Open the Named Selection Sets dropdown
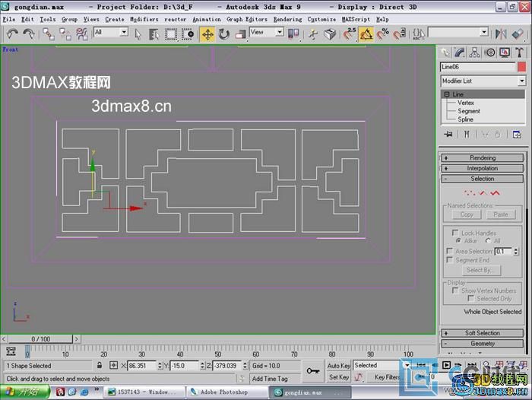Image resolution: width=532 pixels, height=400 pixels. 484,32
